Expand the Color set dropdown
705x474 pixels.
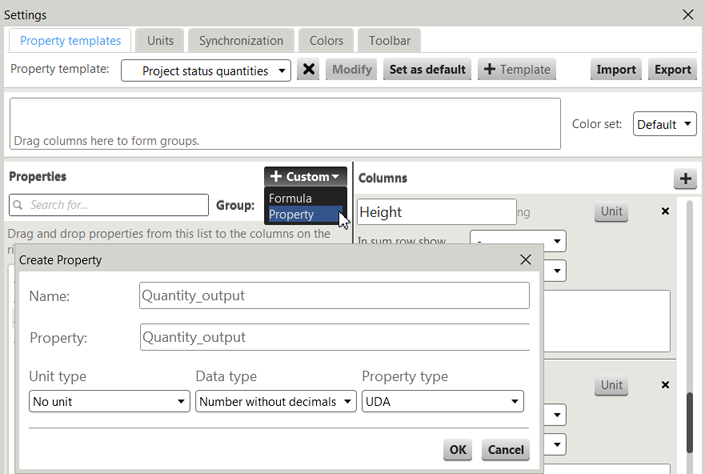pyautogui.click(x=664, y=125)
